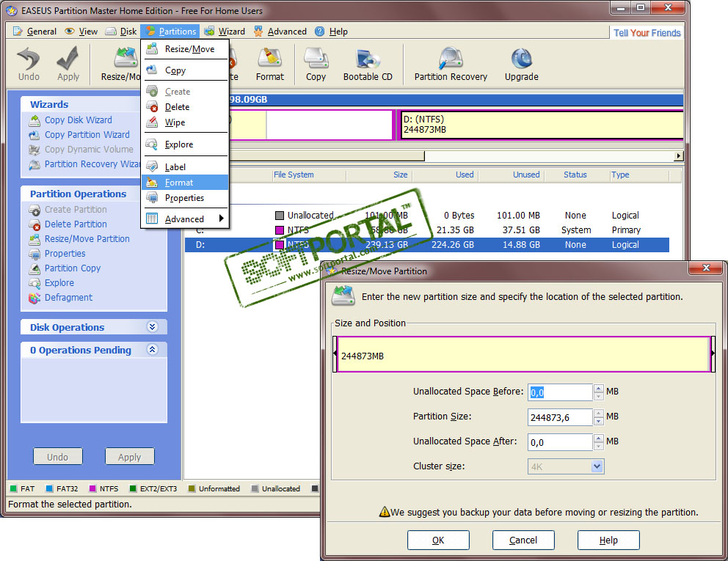
Task: Click the Unallocated Space Before field
Action: (x=560, y=392)
